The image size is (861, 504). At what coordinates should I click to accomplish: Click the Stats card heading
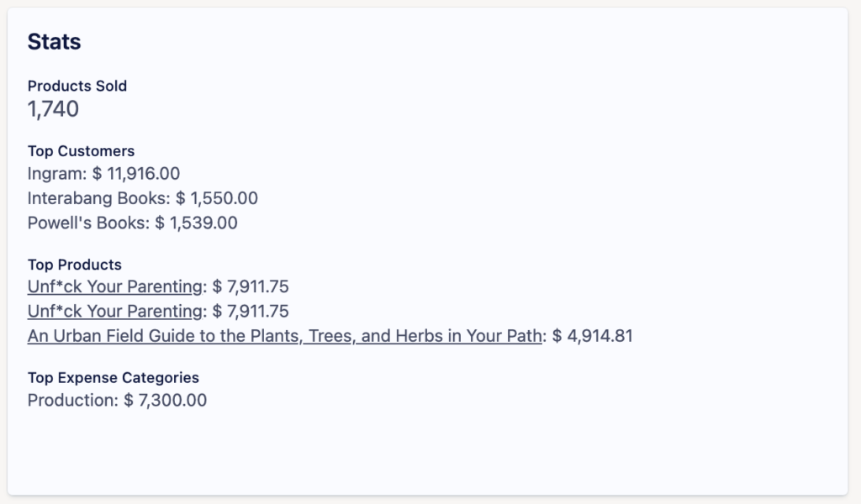54,41
